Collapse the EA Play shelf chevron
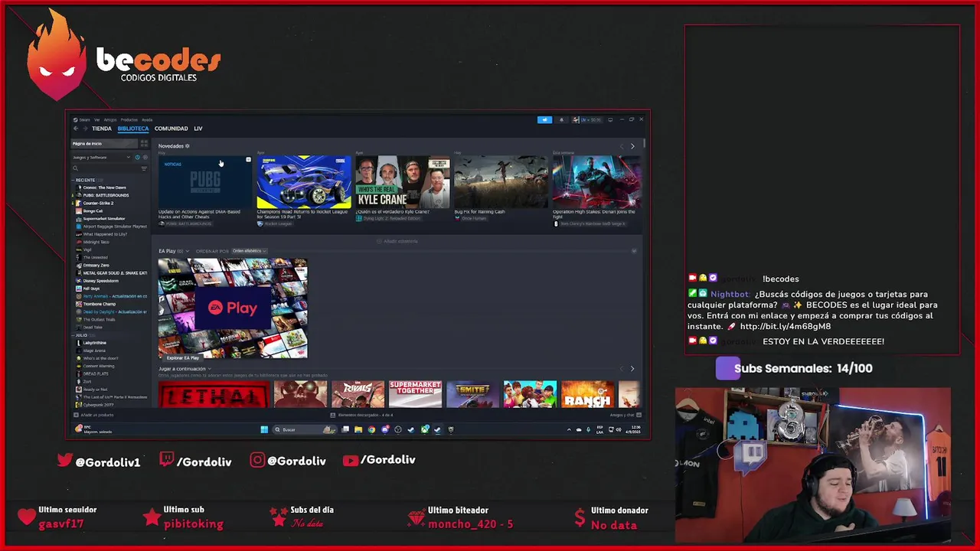This screenshot has height=551, width=980. (634, 251)
